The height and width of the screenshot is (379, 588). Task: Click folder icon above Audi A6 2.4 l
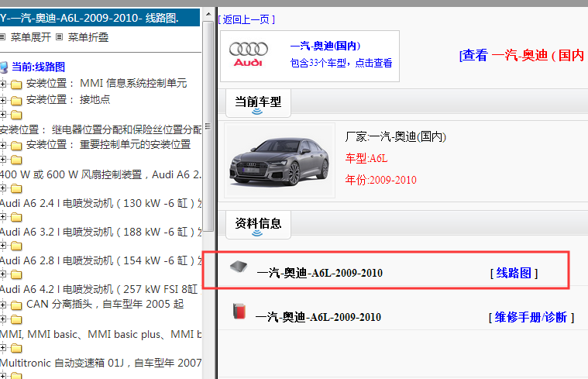(x=16, y=188)
